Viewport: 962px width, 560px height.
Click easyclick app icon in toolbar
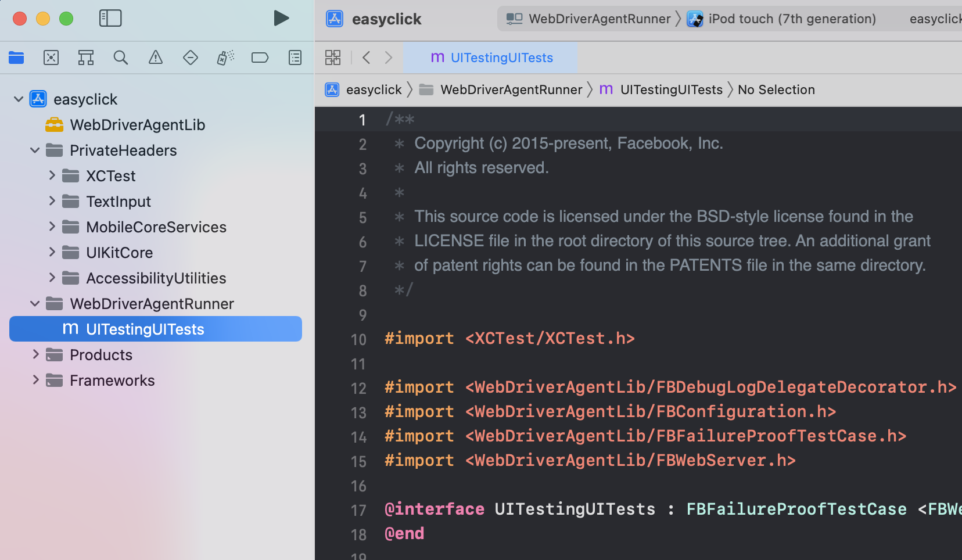click(x=335, y=19)
